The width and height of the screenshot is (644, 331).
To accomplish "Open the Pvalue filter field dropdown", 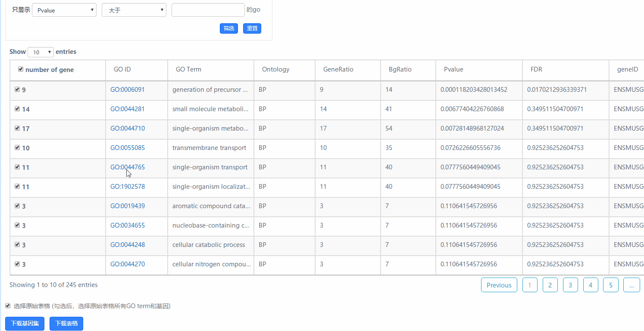I will coord(64,10).
